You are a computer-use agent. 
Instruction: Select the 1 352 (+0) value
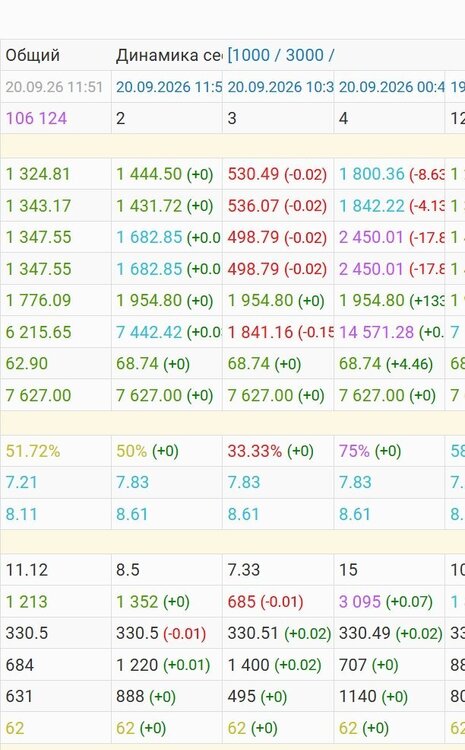[153, 601]
